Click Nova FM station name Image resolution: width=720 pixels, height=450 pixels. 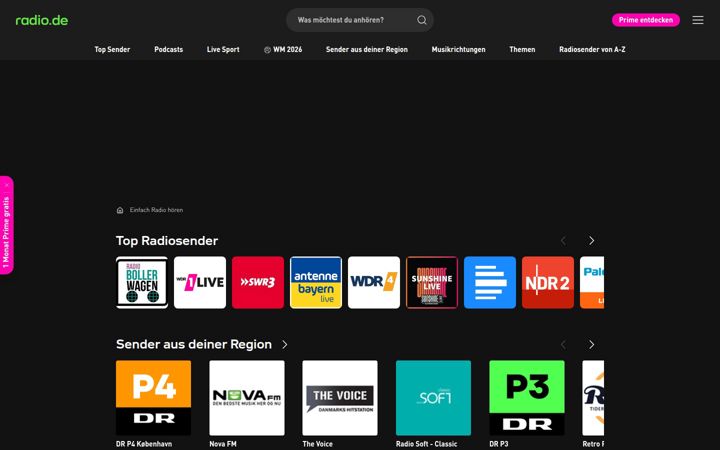point(223,444)
